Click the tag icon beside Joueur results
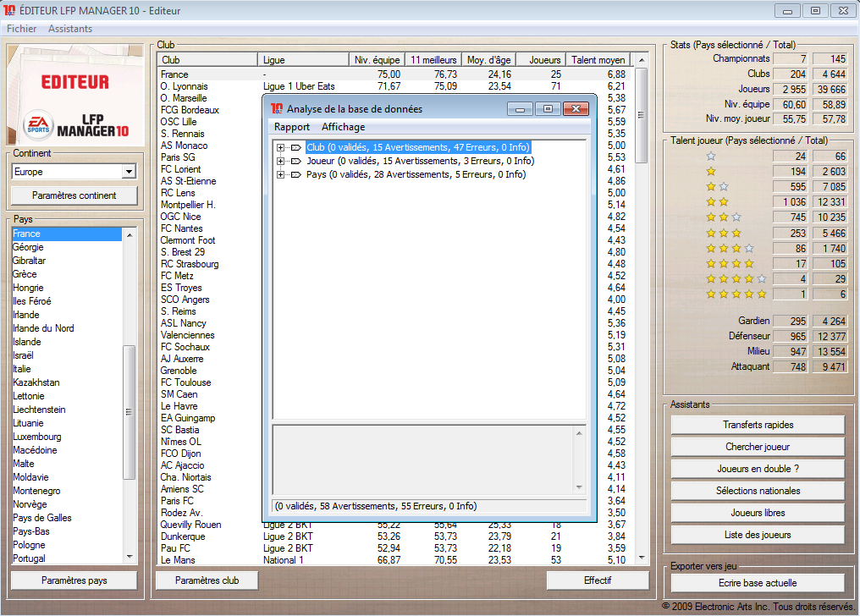This screenshot has width=860, height=616. (296, 161)
